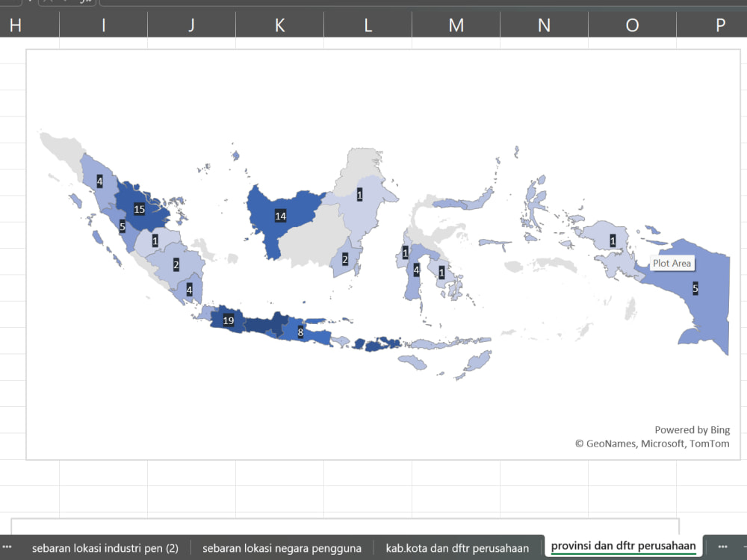This screenshot has height=560, width=747.
Task: Click data label 1 on West Sulawesi
Action: (406, 252)
